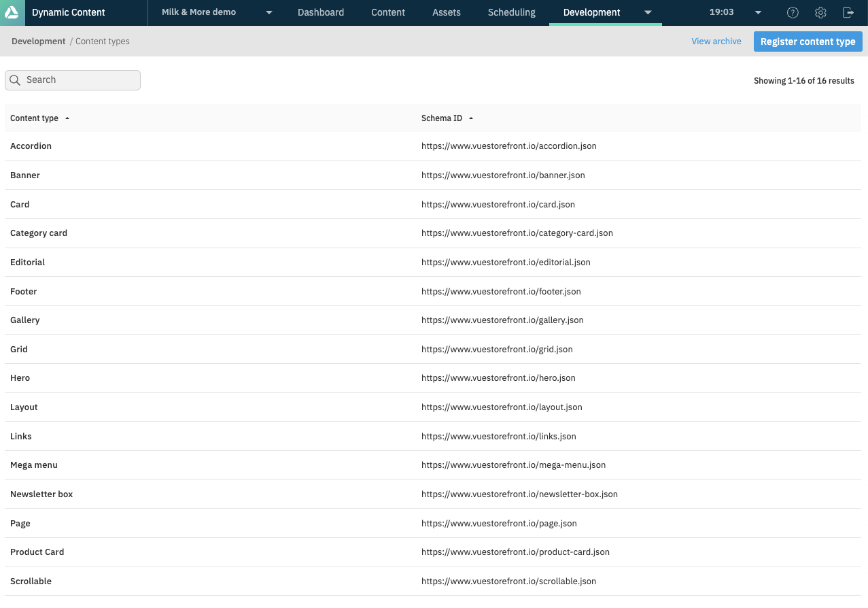Select the Accordion content type row
The image size is (868, 608).
point(31,146)
